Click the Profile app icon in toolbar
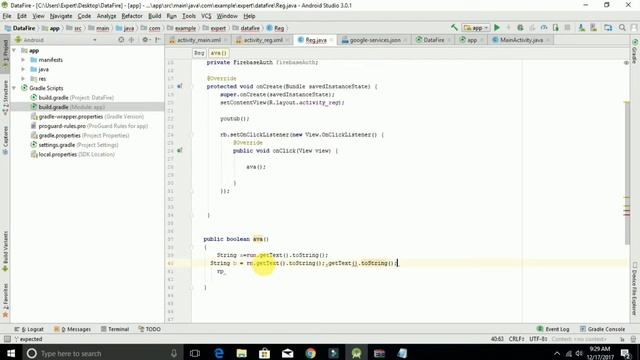The image size is (640, 360). coord(544,28)
